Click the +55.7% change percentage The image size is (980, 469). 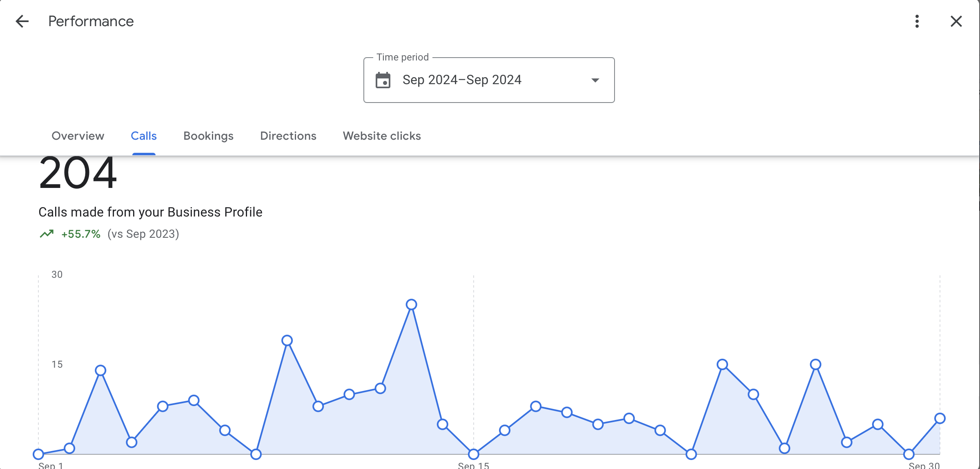81,234
